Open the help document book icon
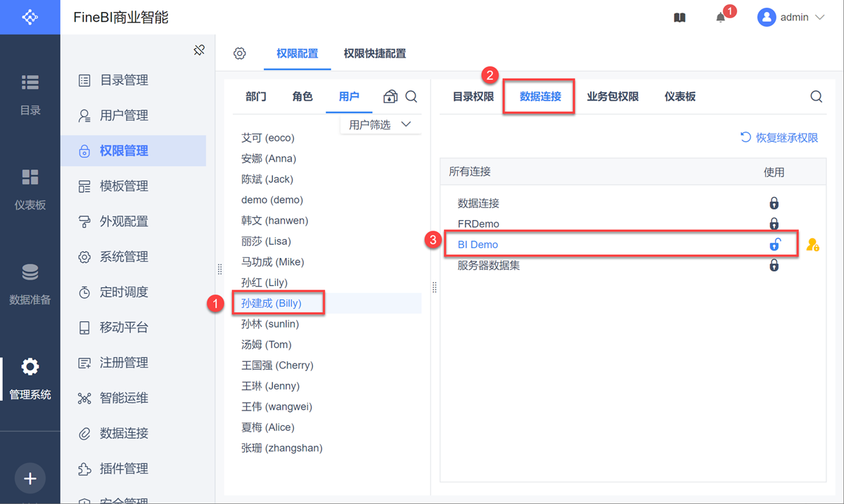Image resolution: width=844 pixels, height=504 pixels. click(x=679, y=18)
